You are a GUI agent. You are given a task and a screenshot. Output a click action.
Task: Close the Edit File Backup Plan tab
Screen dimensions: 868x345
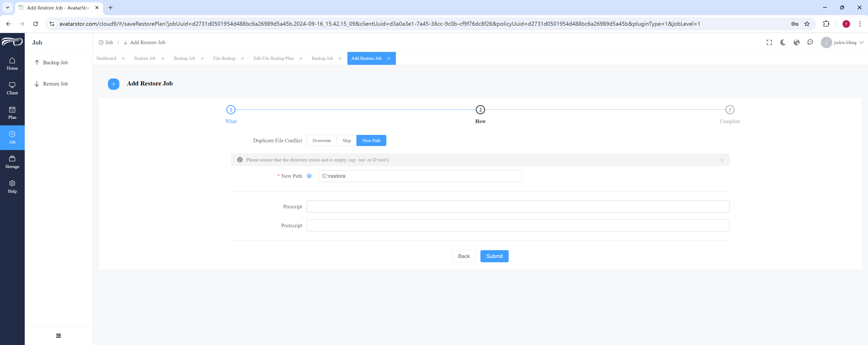[301, 59]
